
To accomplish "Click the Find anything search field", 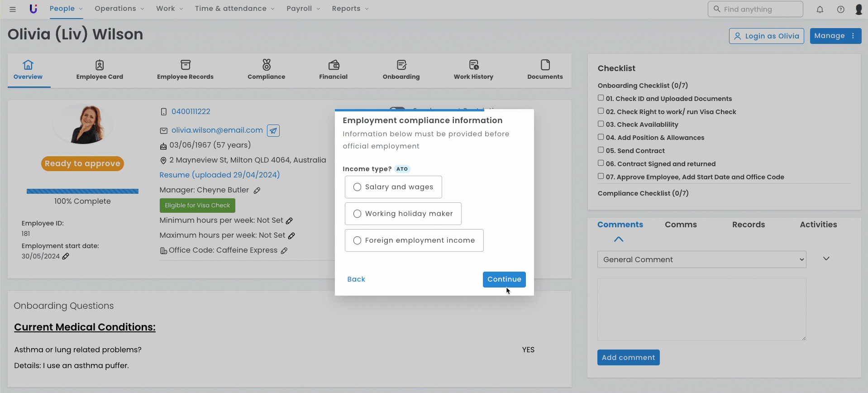I will click(x=755, y=9).
